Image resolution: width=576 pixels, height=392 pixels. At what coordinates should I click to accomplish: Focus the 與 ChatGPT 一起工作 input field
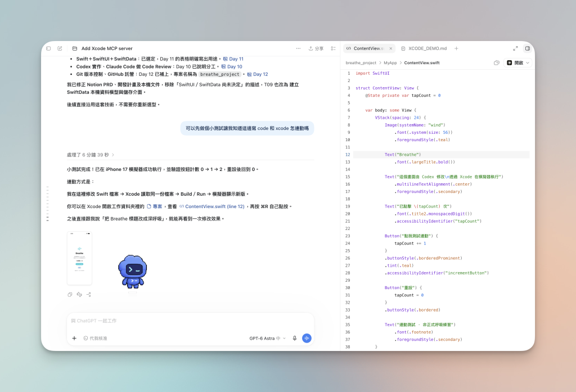pos(190,321)
